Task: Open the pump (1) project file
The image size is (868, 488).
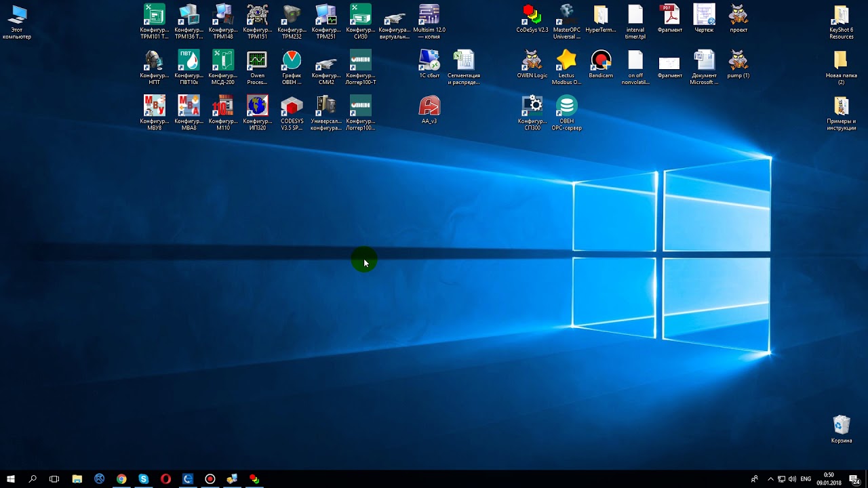Action: pos(738,64)
